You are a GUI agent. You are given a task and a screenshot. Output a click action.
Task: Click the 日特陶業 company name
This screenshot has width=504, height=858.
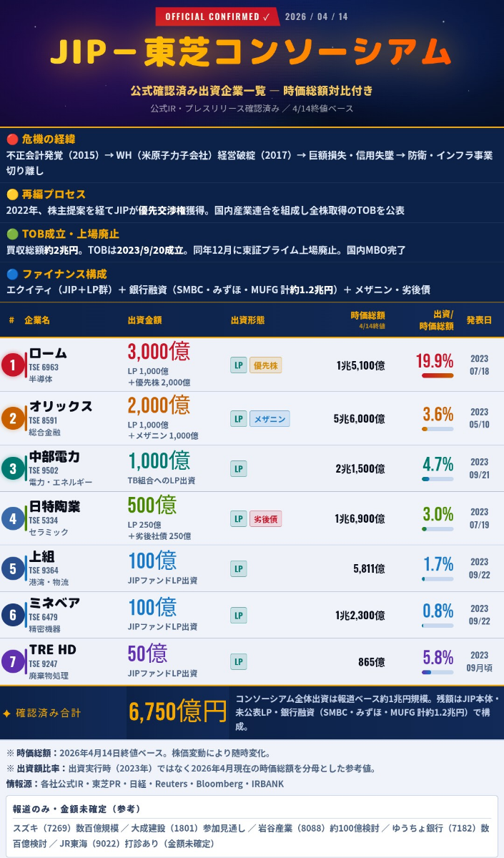tap(54, 506)
